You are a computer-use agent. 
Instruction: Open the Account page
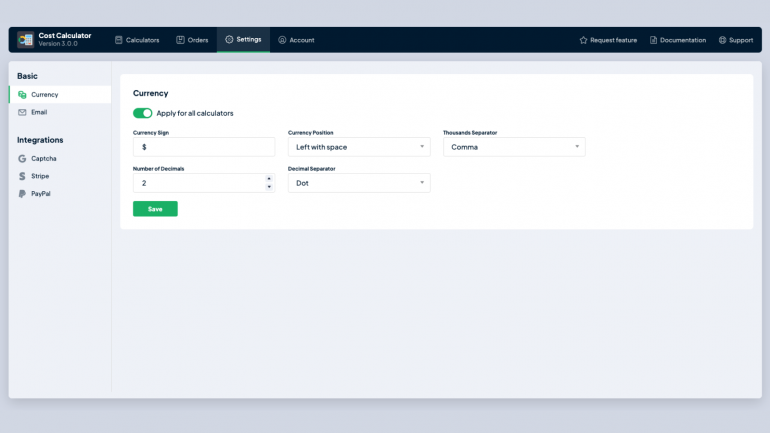296,40
